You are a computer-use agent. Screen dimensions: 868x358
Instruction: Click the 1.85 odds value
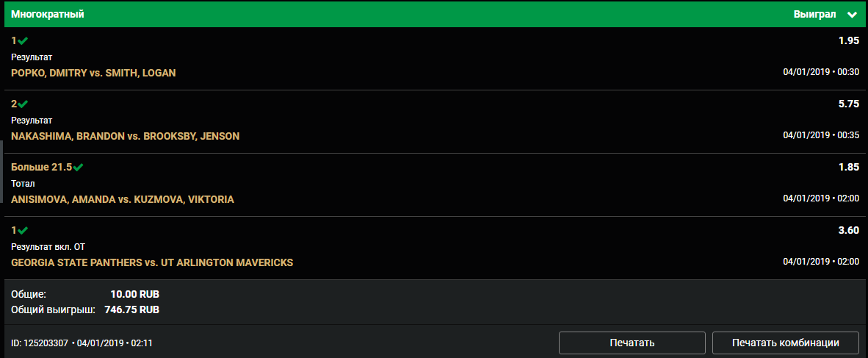(848, 168)
